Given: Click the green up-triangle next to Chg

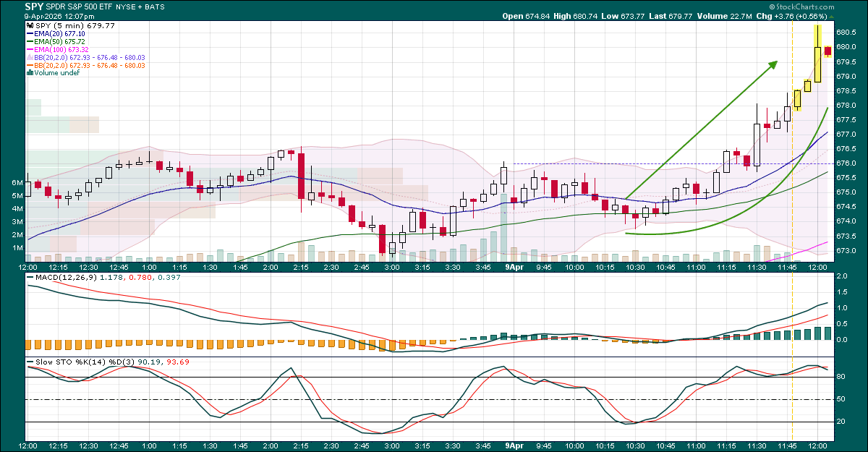Looking at the screenshot, I should [x=832, y=16].
